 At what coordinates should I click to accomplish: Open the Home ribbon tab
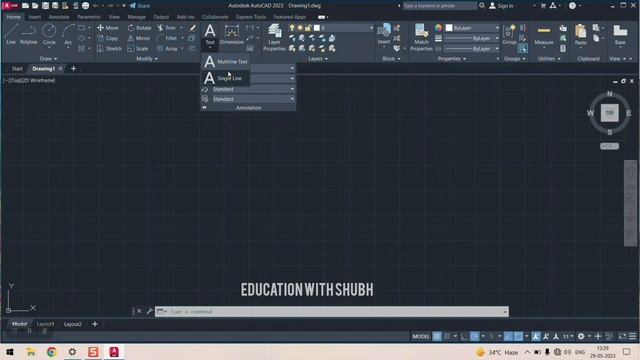click(13, 17)
